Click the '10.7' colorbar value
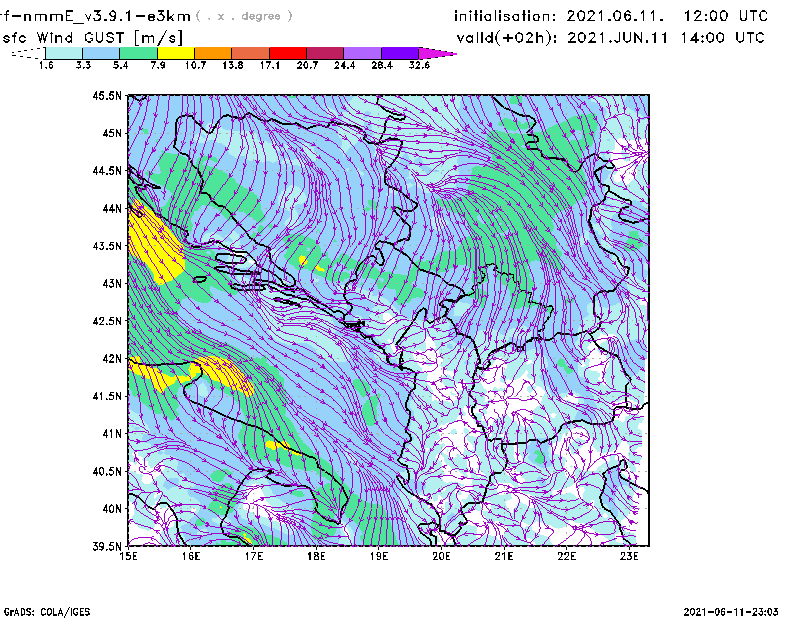 [195, 65]
